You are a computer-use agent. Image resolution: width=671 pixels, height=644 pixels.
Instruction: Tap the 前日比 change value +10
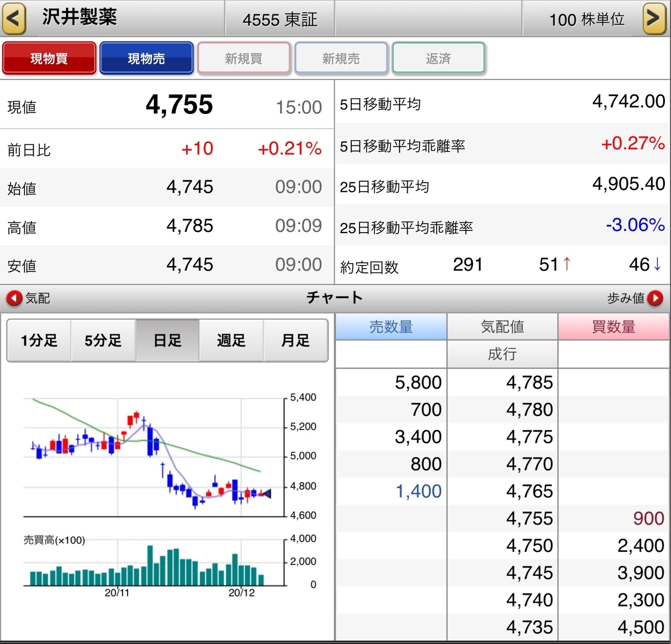197,149
